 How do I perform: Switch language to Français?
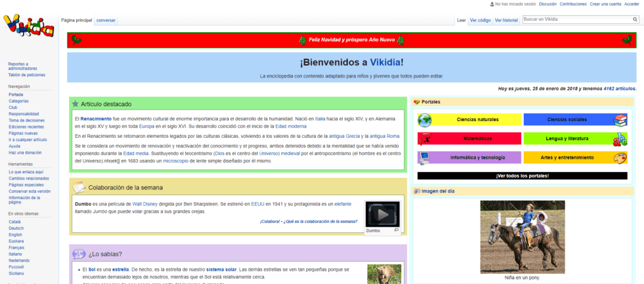point(16,248)
